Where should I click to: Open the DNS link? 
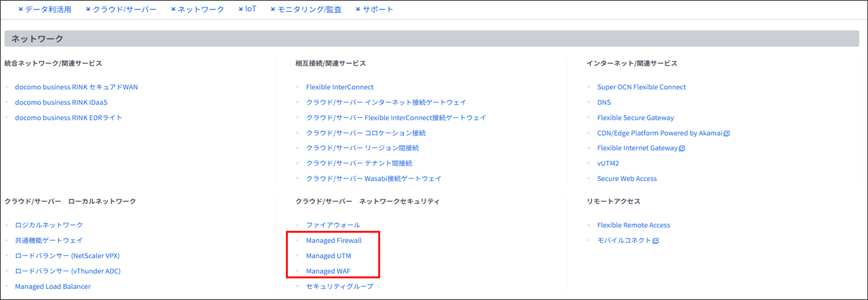coord(604,102)
